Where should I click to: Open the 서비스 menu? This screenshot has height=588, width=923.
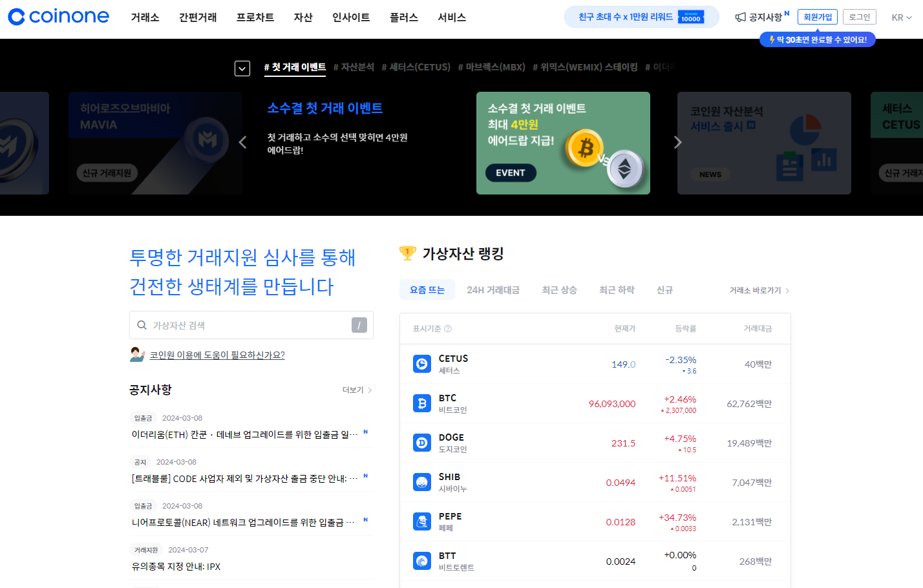pos(452,17)
